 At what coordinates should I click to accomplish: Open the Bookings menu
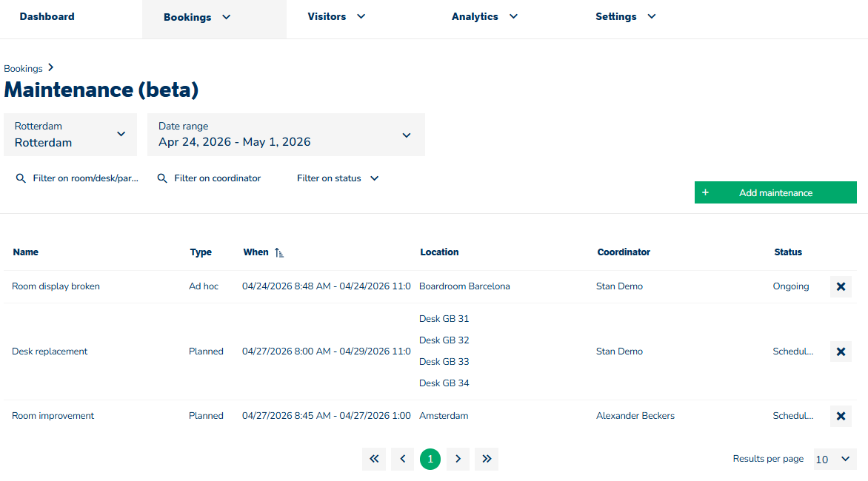click(x=197, y=17)
